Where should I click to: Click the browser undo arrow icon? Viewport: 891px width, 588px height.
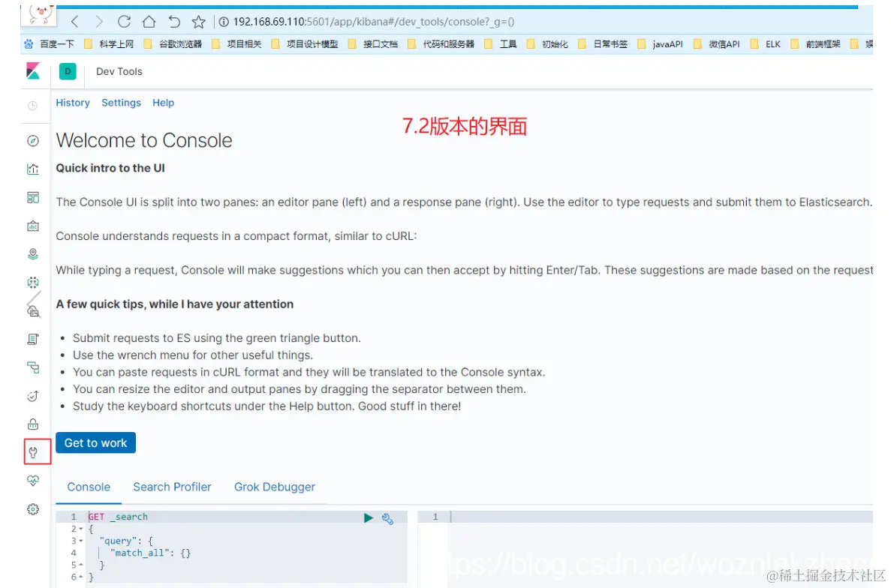click(x=174, y=22)
